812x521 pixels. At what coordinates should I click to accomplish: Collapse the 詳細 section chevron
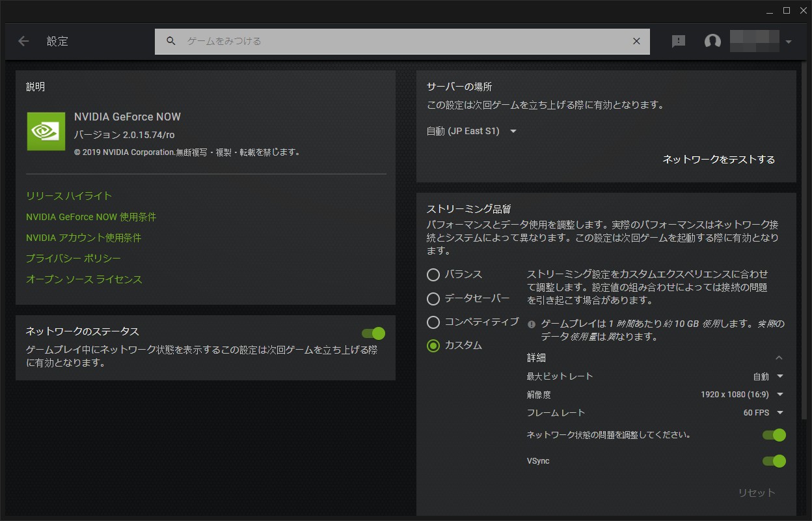[x=779, y=358]
